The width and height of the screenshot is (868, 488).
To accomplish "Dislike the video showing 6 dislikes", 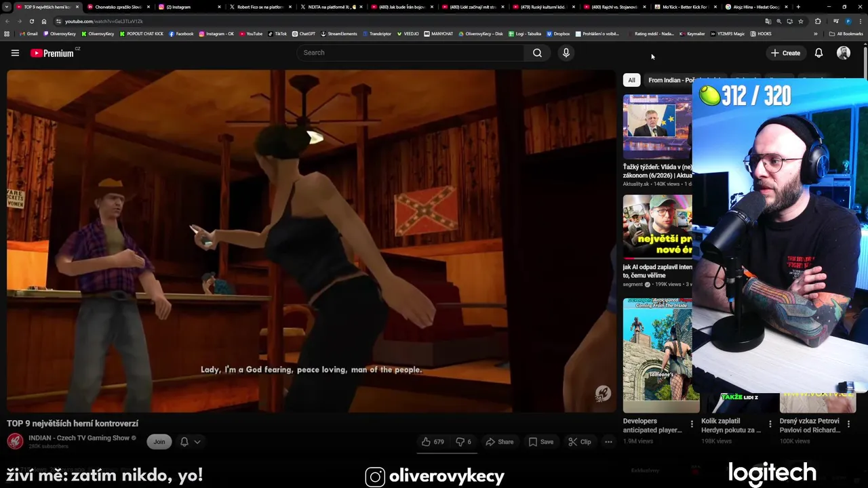I will (x=463, y=442).
